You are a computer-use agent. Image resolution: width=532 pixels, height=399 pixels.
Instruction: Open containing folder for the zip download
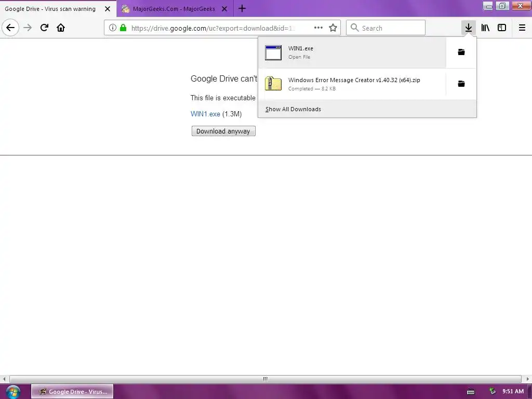461,84
